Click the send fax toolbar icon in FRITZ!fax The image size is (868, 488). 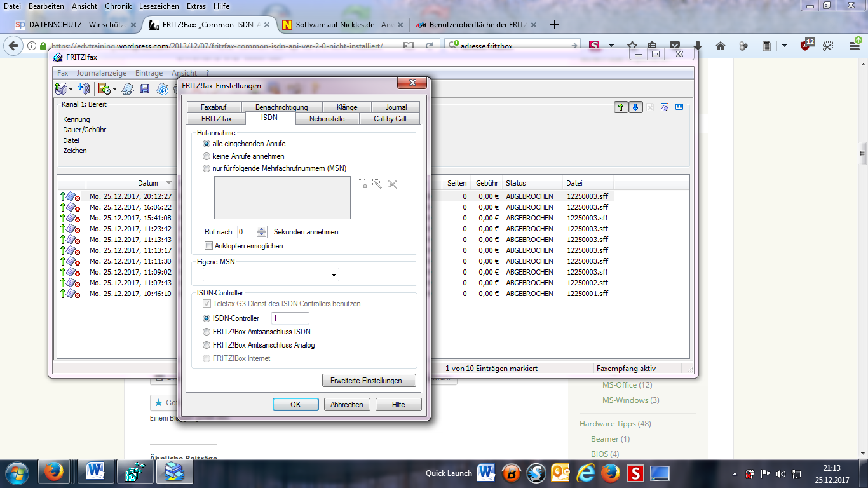[x=61, y=88]
